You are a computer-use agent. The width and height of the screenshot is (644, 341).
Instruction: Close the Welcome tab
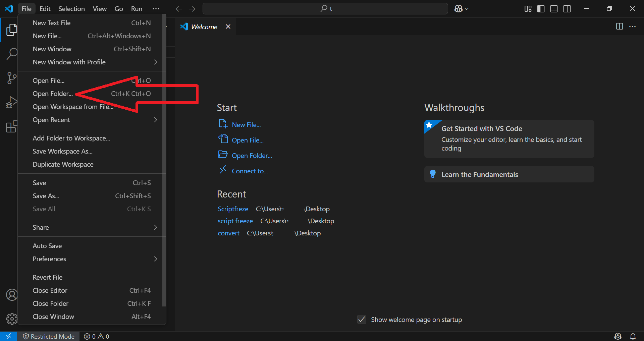click(228, 26)
